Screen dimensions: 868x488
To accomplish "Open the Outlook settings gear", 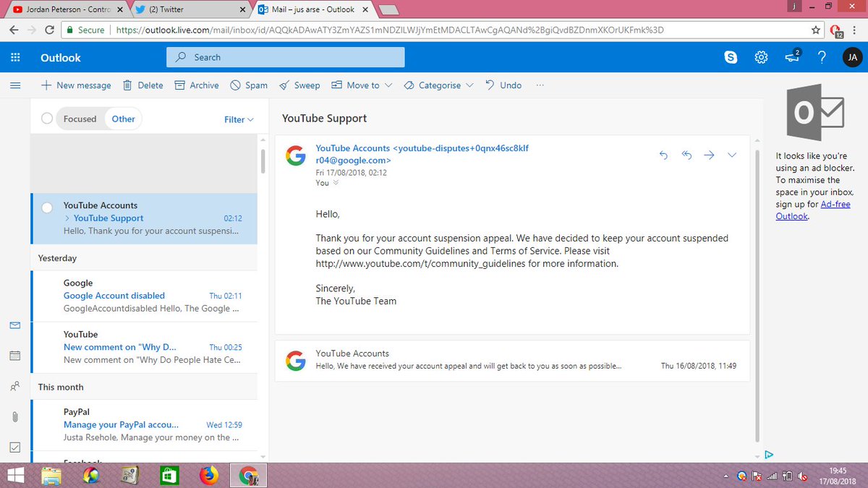I will (x=761, y=58).
